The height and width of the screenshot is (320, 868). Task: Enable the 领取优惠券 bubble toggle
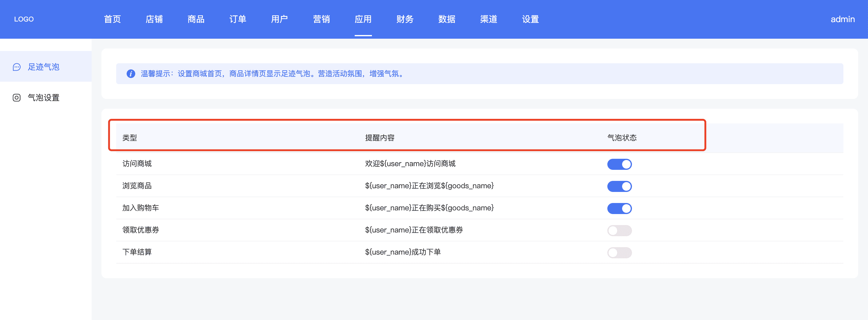coord(619,230)
